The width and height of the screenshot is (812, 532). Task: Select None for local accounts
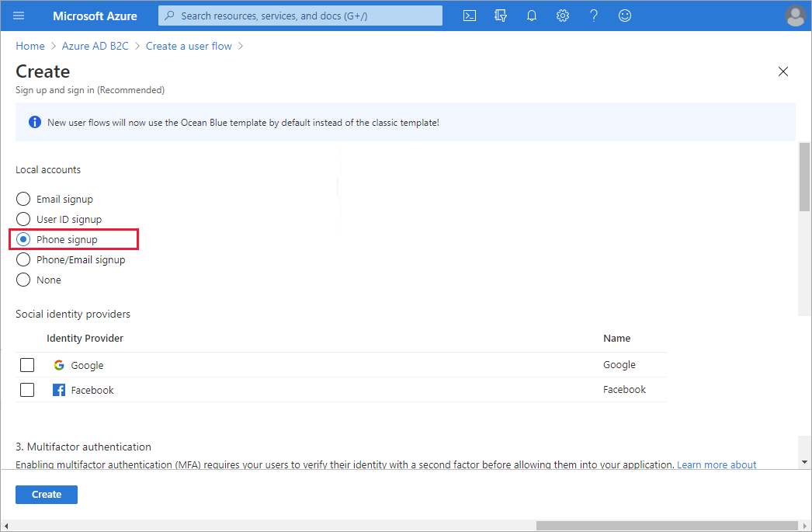click(x=23, y=280)
